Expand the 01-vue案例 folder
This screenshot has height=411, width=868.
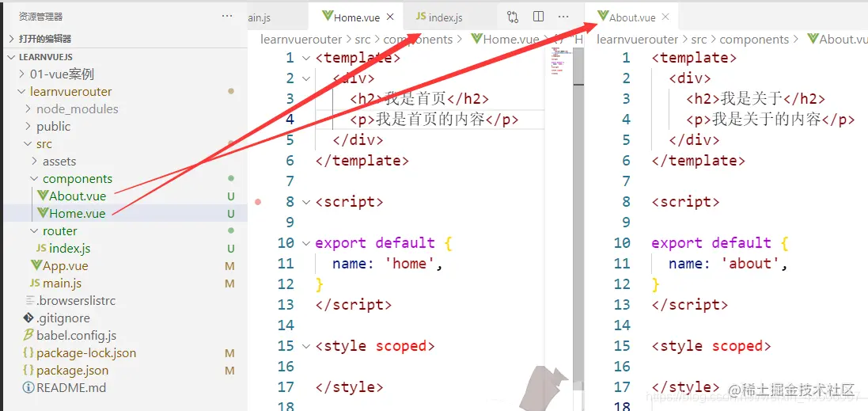tap(124, 74)
